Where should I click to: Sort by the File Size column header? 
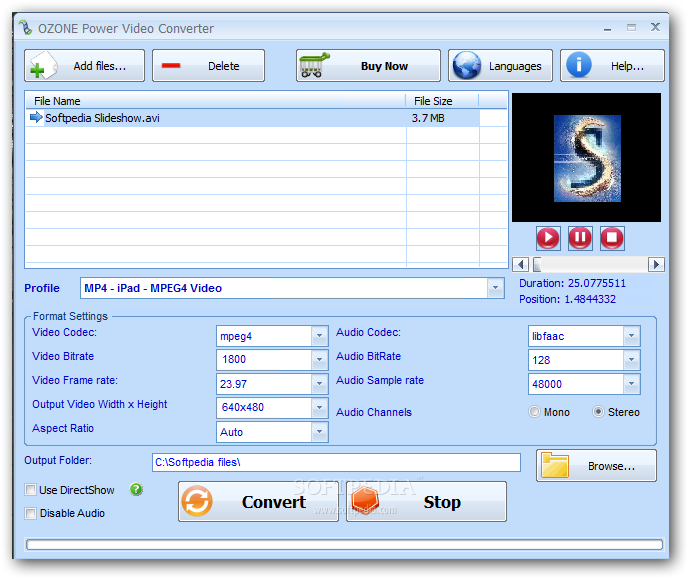coord(442,101)
